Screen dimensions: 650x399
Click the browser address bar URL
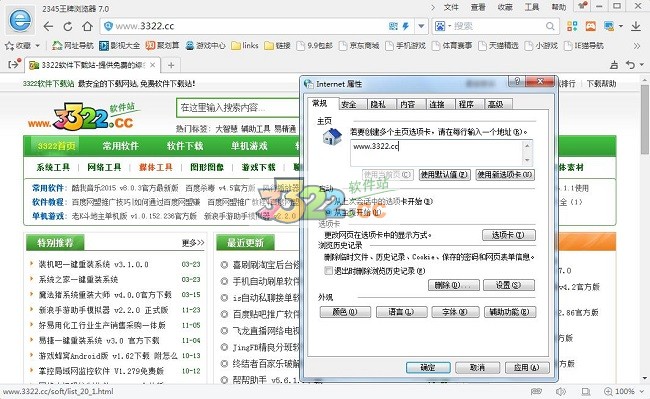pyautogui.click(x=145, y=26)
